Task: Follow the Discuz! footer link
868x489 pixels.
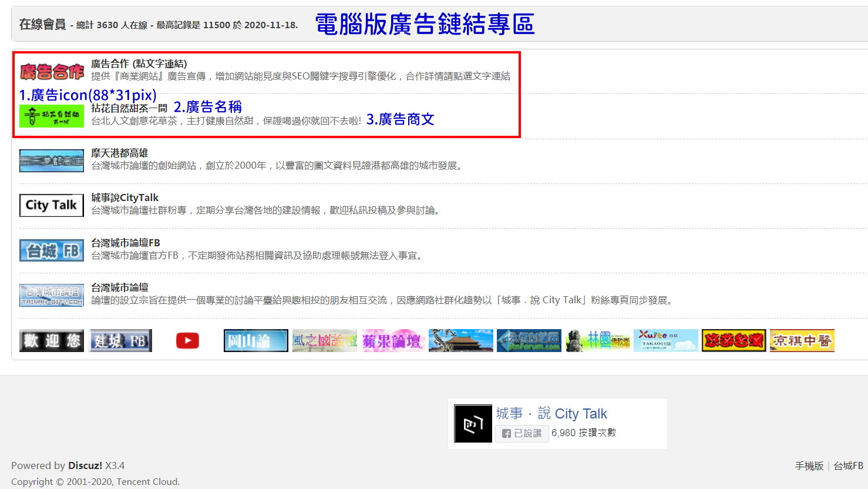Action: [85, 465]
